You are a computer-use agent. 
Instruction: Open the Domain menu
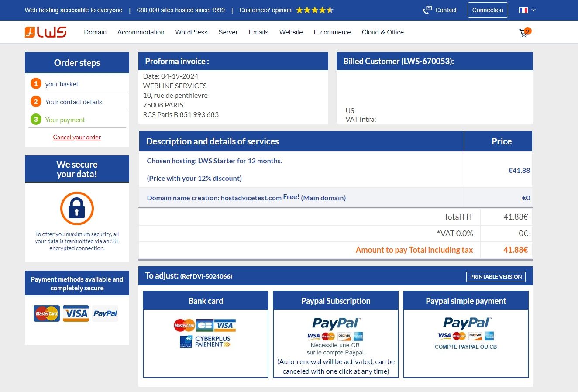coord(95,32)
